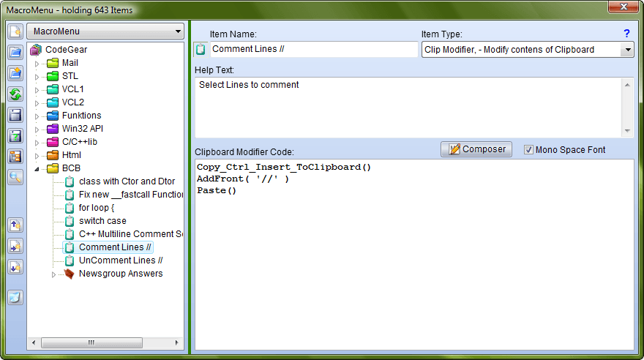Click the 'Paste()' code line
Viewport: 644px width, 360px height.
pos(217,190)
